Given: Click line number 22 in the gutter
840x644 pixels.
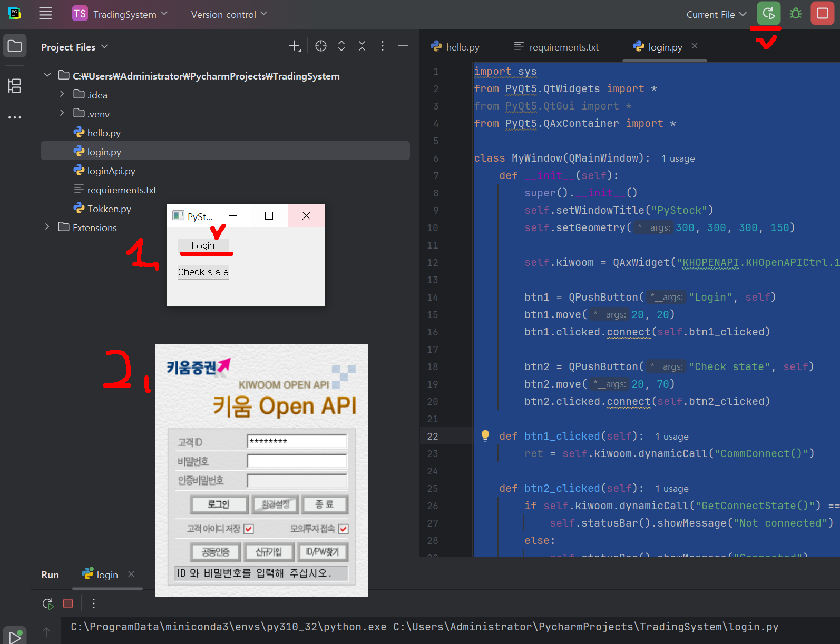Looking at the screenshot, I should click(x=433, y=436).
